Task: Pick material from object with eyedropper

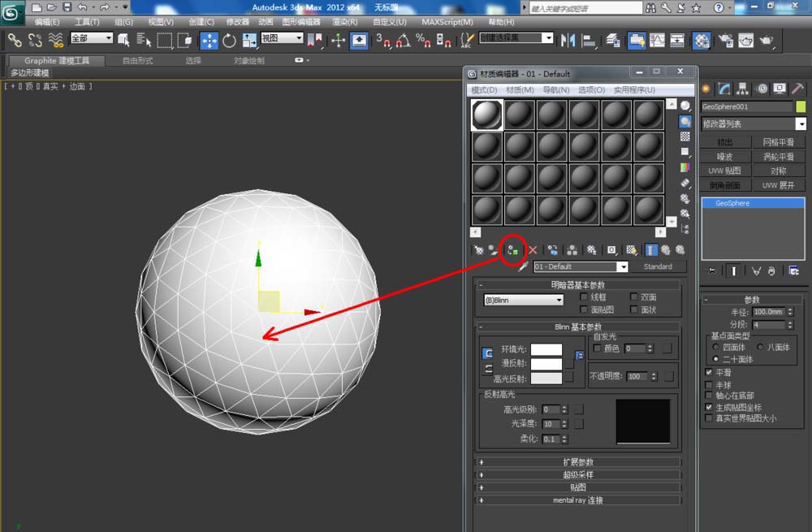Action: coord(524,266)
